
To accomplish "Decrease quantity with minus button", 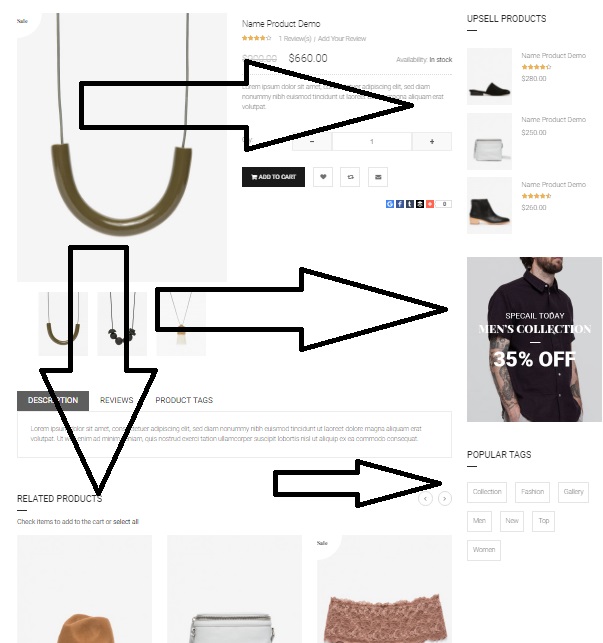I will [312, 141].
